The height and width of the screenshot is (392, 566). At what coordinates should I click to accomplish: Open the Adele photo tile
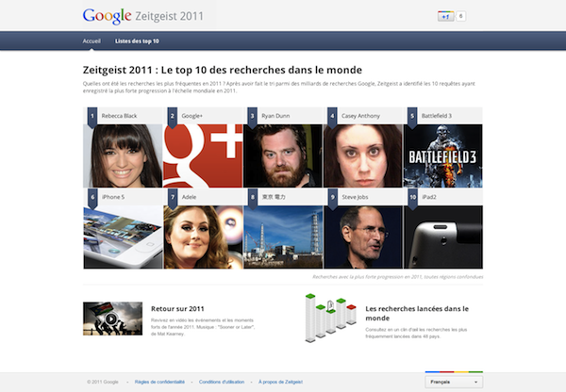pyautogui.click(x=203, y=237)
